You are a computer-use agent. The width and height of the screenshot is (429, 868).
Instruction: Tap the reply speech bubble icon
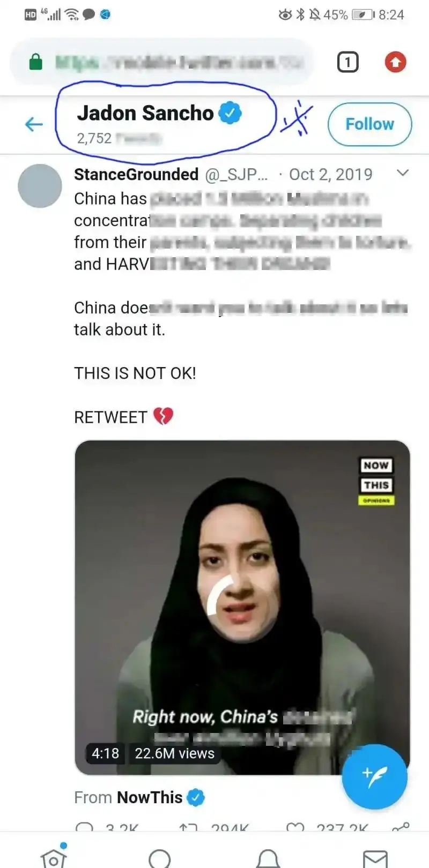tap(85, 827)
